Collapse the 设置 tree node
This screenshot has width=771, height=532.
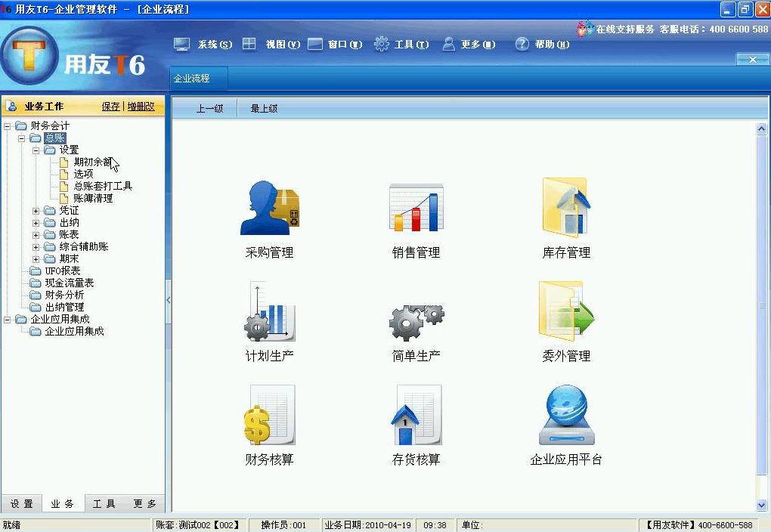tap(36, 150)
